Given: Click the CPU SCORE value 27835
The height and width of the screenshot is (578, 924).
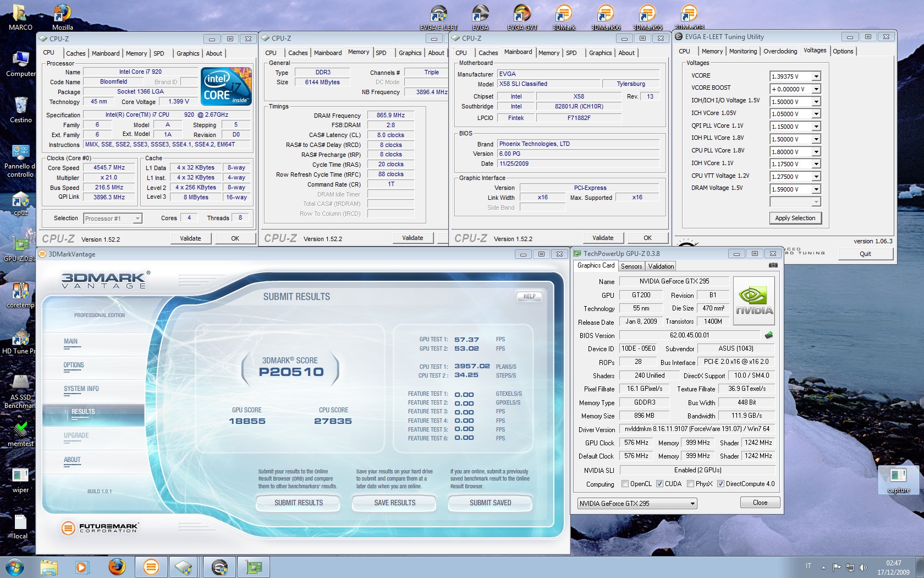Looking at the screenshot, I should (333, 421).
